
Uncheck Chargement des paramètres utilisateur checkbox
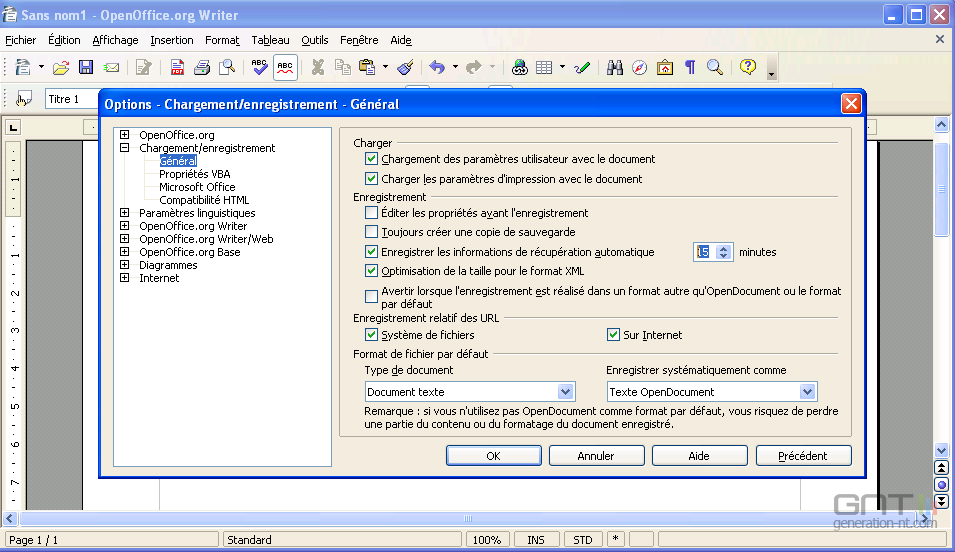pos(372,159)
